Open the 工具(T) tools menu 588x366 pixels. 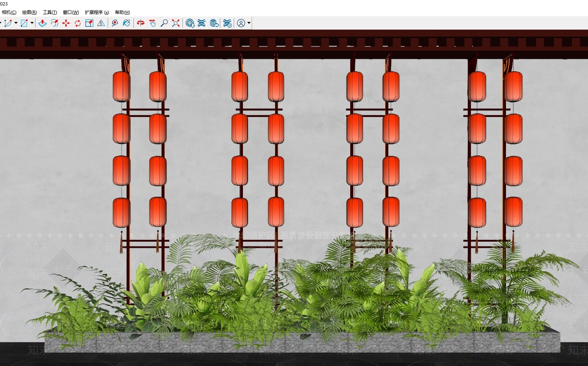pos(50,12)
